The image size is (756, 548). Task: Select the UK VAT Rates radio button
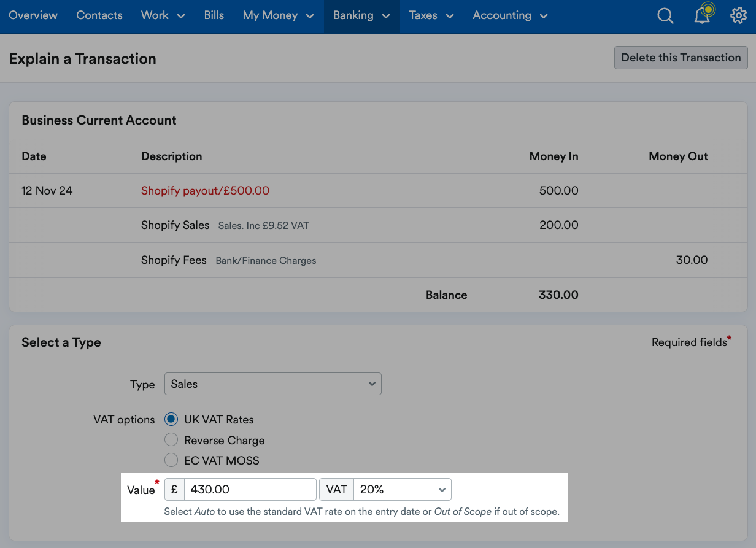171,420
